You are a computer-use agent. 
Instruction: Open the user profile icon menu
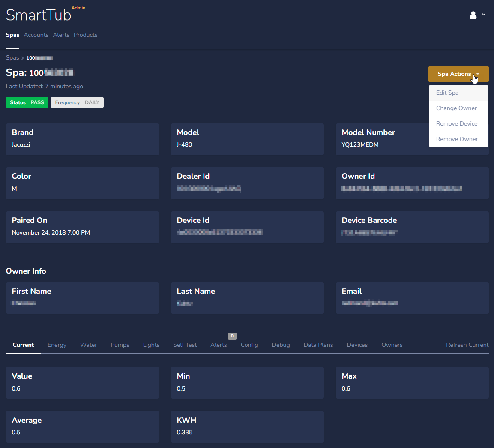pos(473,15)
